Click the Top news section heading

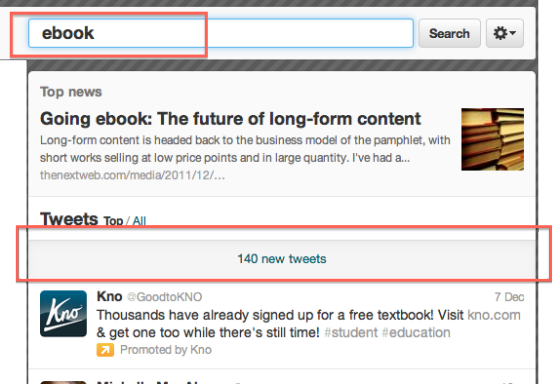coord(71,92)
